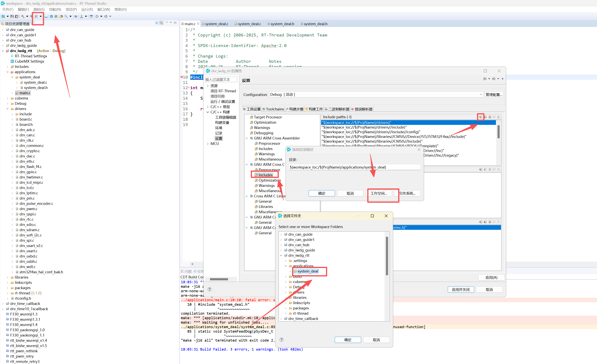Open dropdown next to wrench icon
Viewport: 597px width, 364px height.
pyautogui.click(x=40, y=16)
